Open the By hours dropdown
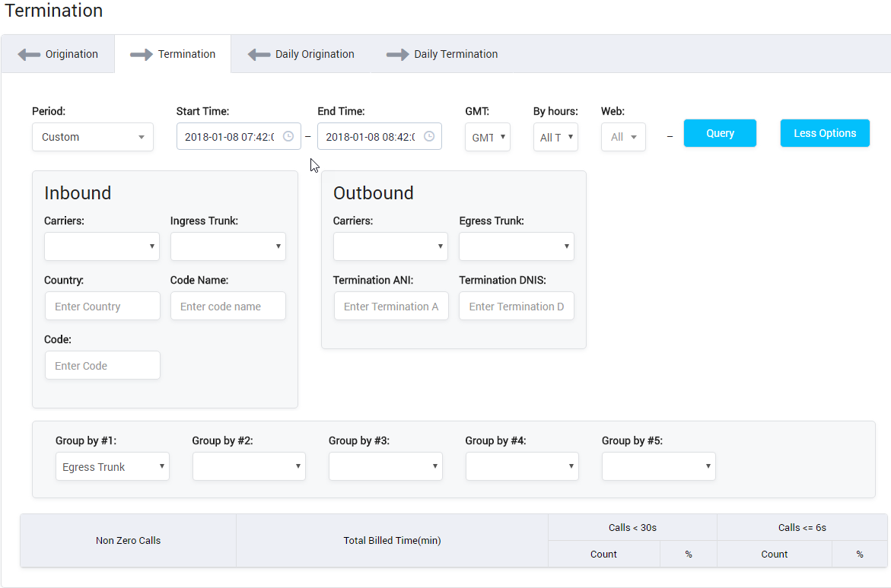The width and height of the screenshot is (891, 588). 555,137
